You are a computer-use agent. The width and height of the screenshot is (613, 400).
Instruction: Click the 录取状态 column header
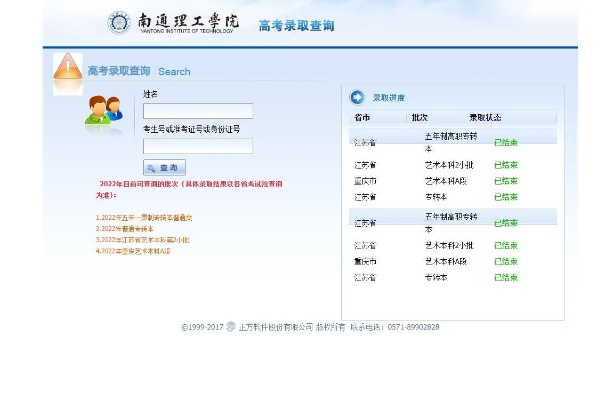(485, 117)
